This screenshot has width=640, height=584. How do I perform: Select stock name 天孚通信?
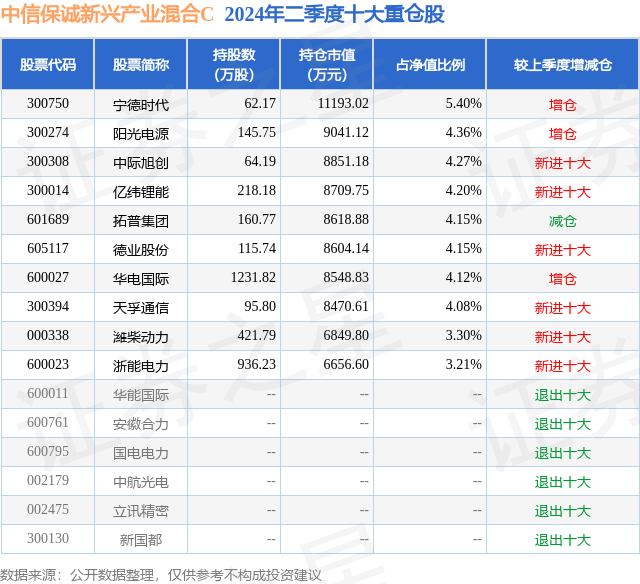point(141,308)
